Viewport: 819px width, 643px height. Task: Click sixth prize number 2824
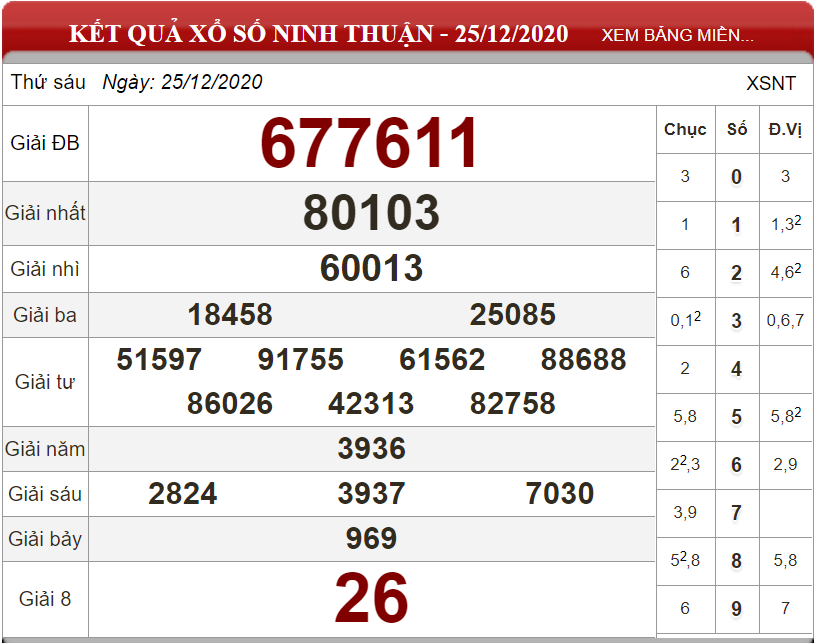[x=183, y=493]
